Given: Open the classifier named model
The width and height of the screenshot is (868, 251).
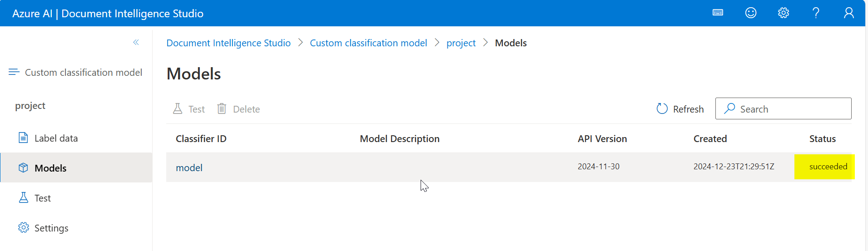Looking at the screenshot, I should [x=189, y=167].
